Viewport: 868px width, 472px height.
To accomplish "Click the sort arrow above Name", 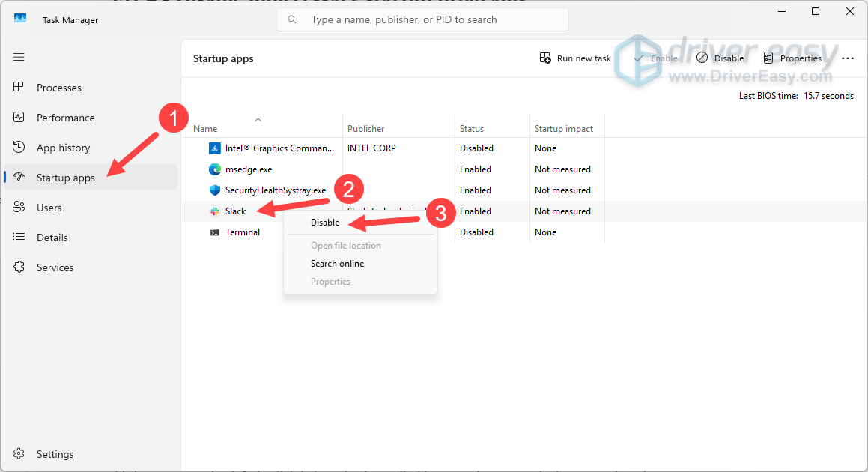I will (x=258, y=120).
